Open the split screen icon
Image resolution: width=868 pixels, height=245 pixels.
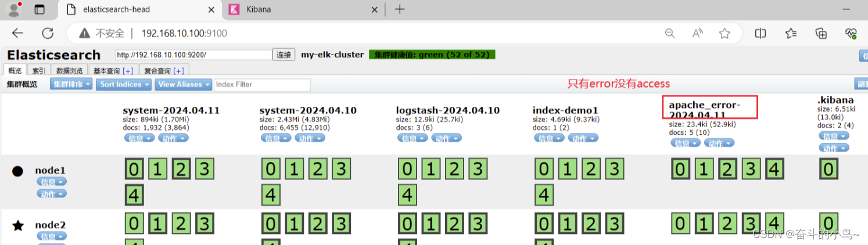[x=760, y=33]
